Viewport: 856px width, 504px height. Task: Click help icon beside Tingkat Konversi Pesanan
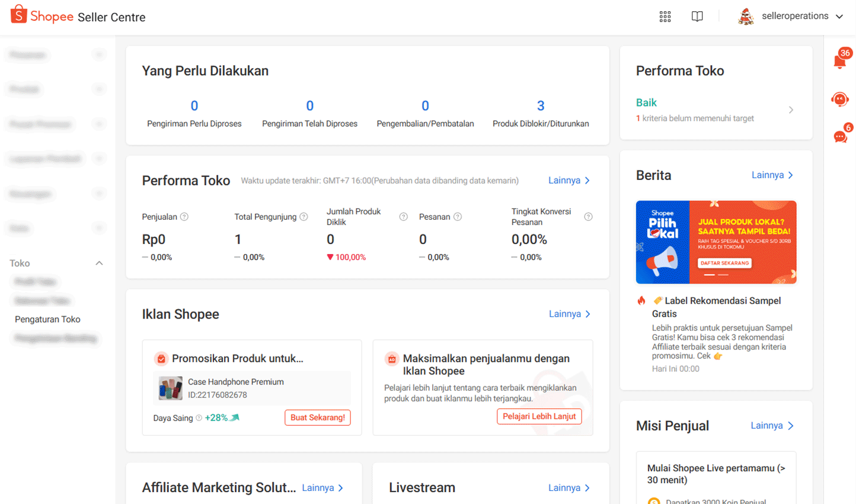[588, 217]
